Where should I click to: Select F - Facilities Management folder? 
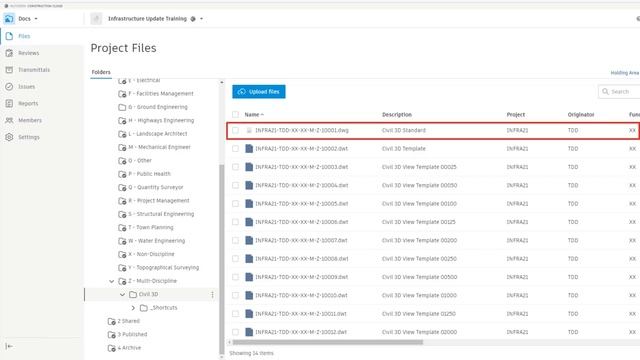pos(161,93)
